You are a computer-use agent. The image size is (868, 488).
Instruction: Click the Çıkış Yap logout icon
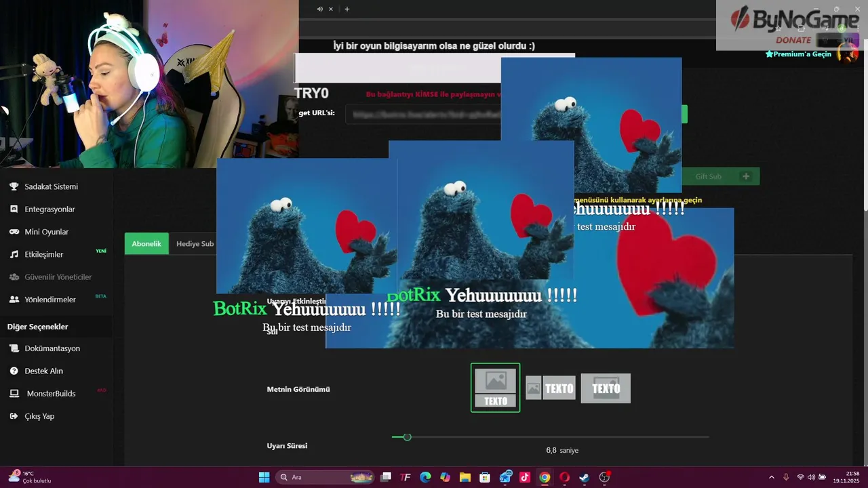[14, 416]
